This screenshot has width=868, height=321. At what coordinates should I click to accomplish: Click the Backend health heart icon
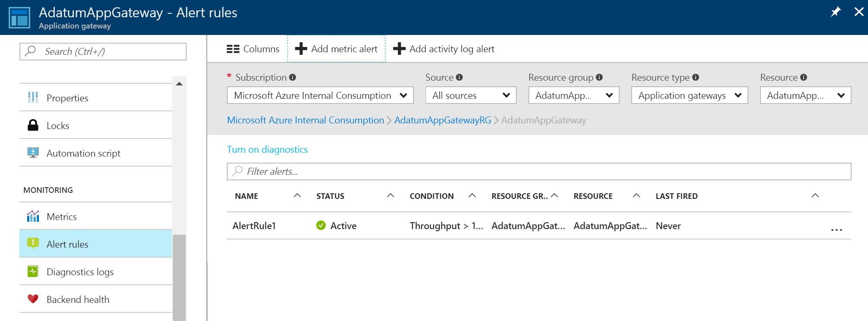click(x=33, y=299)
